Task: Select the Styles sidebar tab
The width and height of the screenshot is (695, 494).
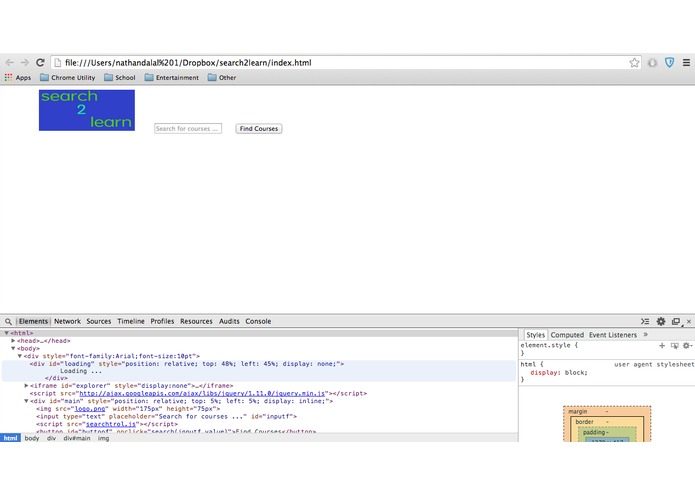Action: [x=535, y=335]
